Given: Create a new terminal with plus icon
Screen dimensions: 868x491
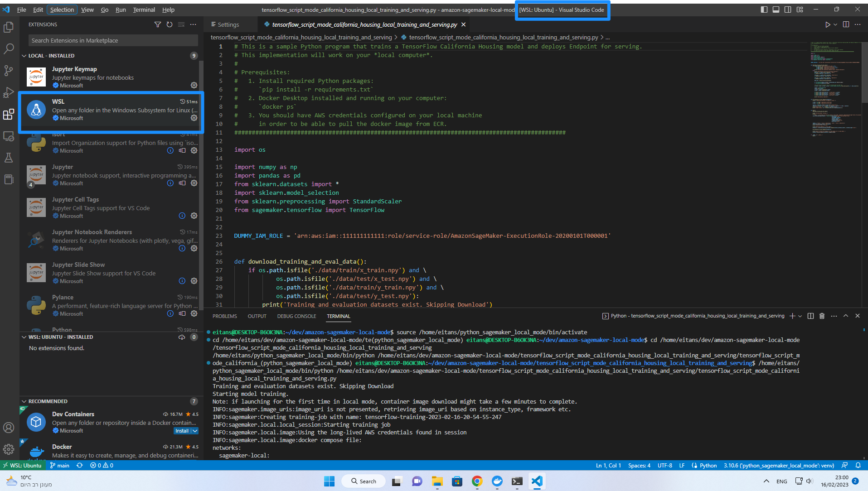Looking at the screenshot, I should [792, 316].
